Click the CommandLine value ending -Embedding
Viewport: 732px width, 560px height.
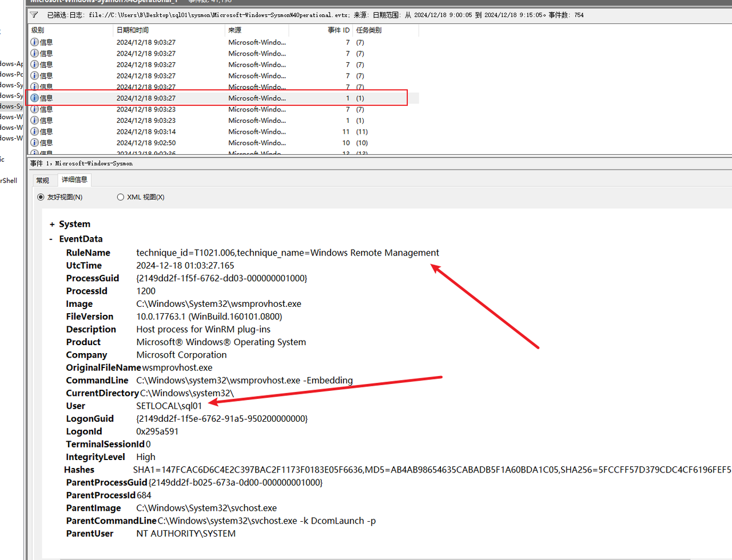click(x=245, y=381)
